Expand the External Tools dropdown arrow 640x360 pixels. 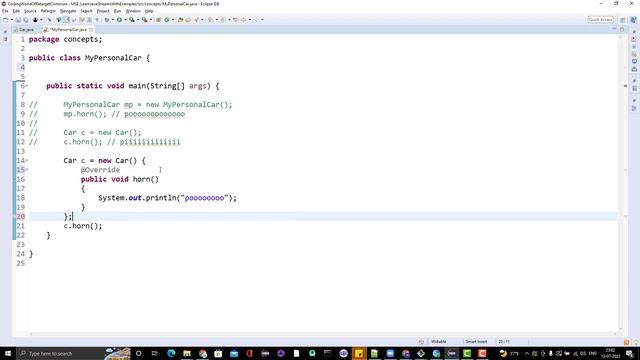[x=151, y=20]
